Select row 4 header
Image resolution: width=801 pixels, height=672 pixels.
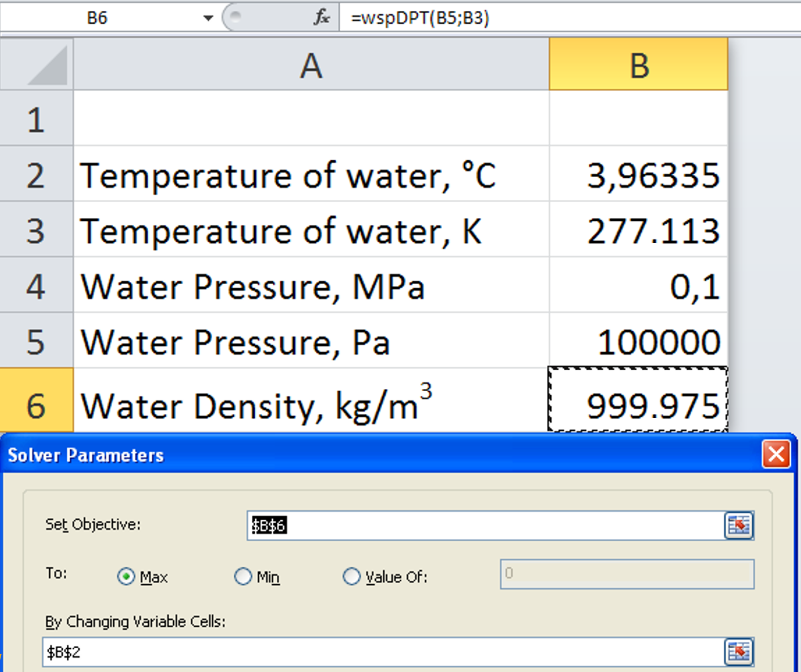click(37, 285)
